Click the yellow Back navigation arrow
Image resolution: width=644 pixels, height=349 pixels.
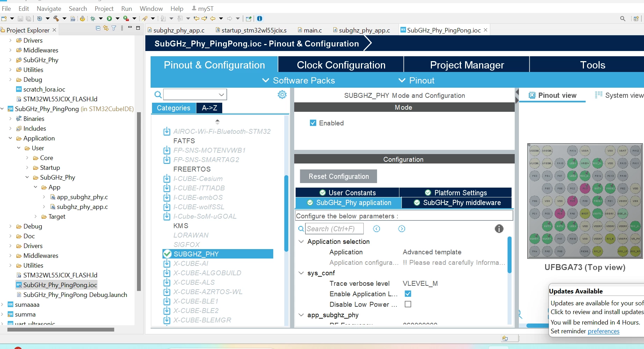tap(212, 19)
